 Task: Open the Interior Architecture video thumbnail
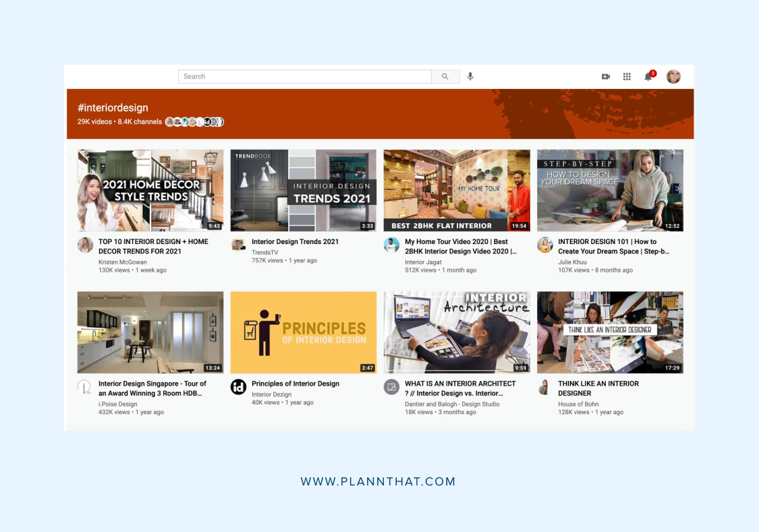click(x=457, y=332)
